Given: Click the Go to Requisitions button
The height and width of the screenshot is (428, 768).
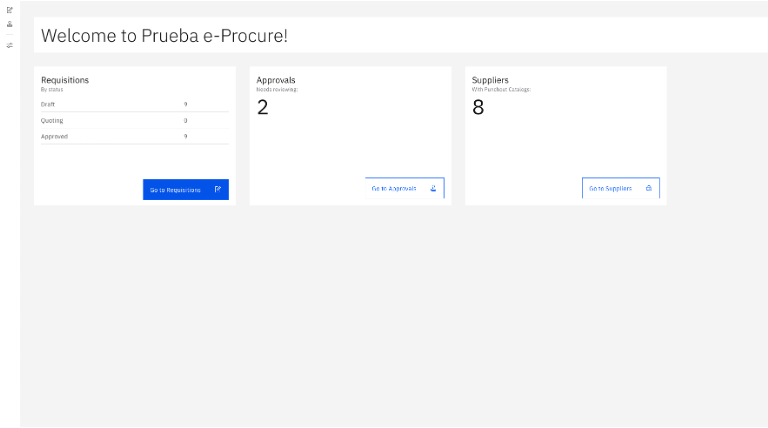Looking at the screenshot, I should [186, 189].
